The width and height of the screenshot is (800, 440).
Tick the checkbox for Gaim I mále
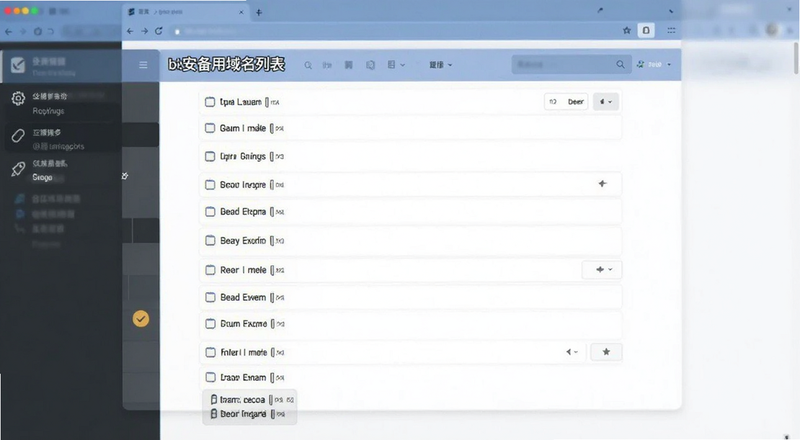click(x=210, y=128)
